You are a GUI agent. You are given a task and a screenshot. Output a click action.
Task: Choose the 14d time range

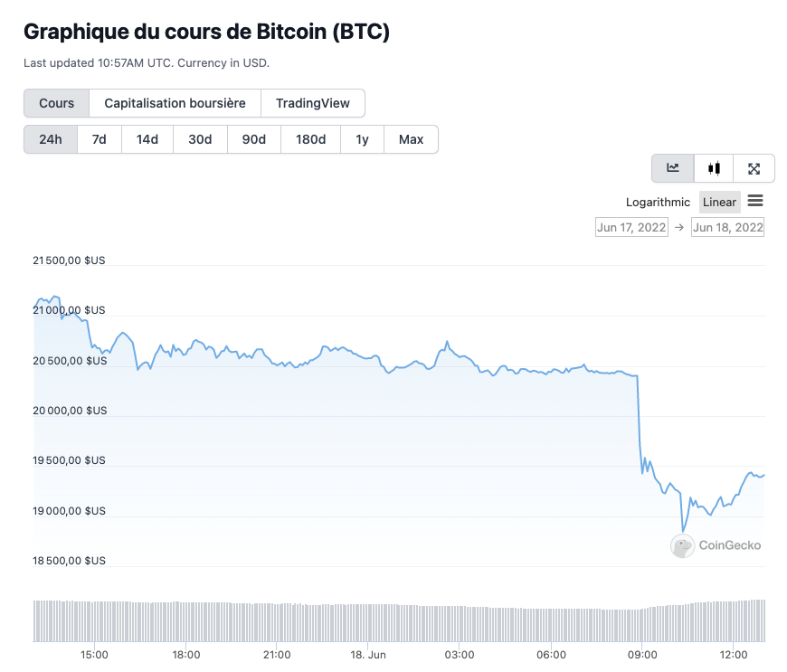(x=147, y=139)
